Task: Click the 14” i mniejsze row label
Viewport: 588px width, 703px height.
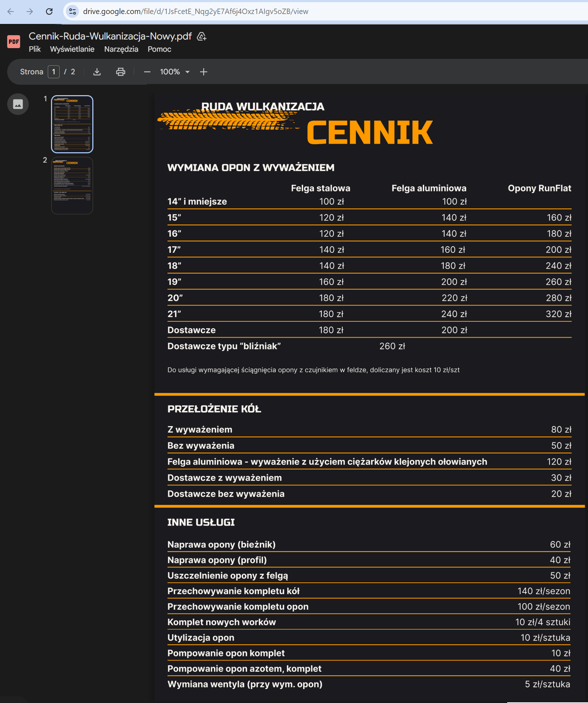Action: (x=197, y=201)
